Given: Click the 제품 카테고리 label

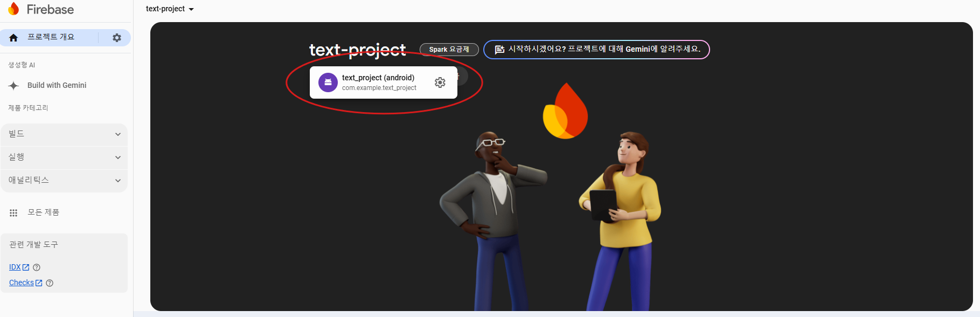Looking at the screenshot, I should point(28,108).
